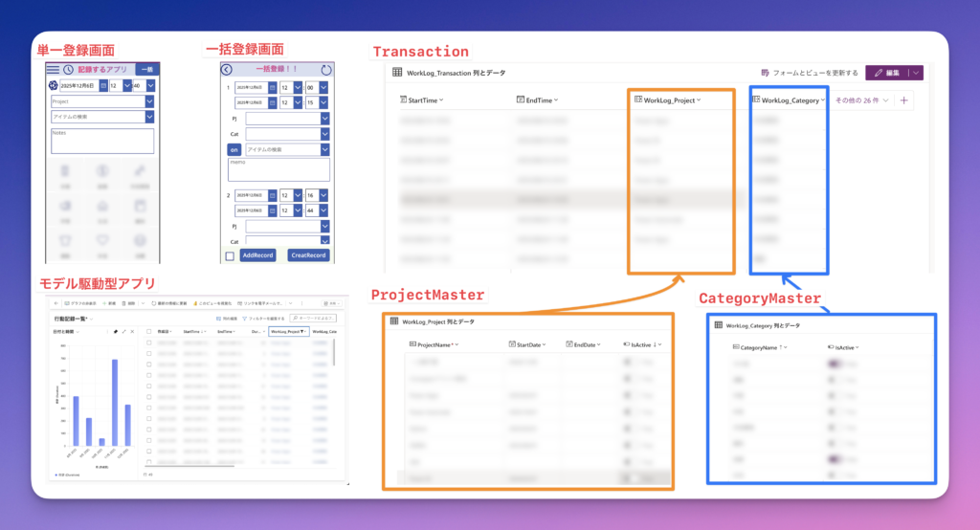Toggle the 'on' switch beside アイテムの検索
Screen dimensions: 980x530
(x=234, y=149)
